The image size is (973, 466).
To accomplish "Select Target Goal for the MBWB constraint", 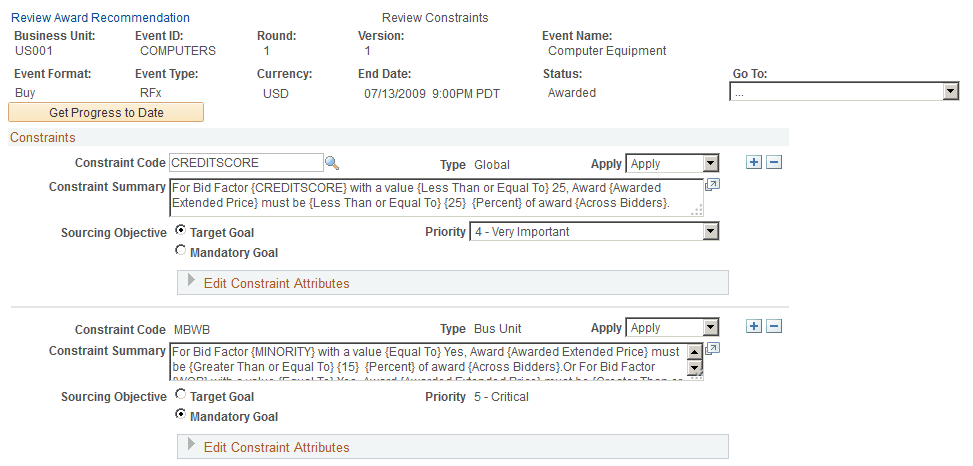I will coord(181,395).
